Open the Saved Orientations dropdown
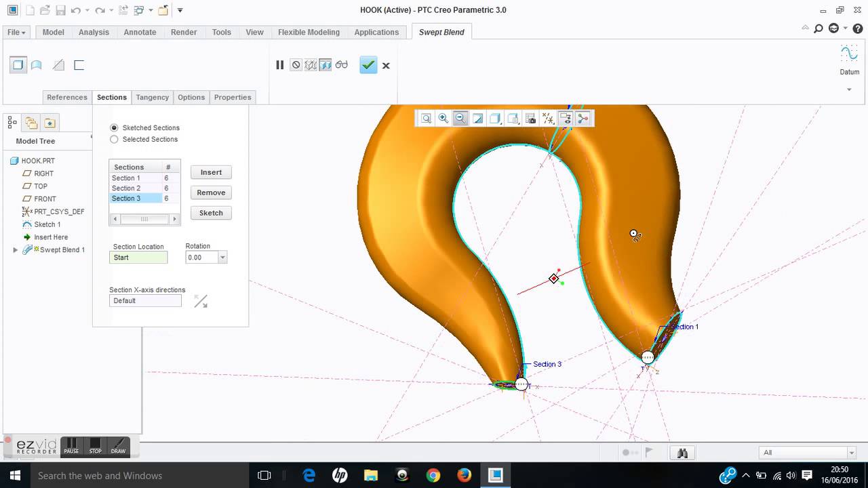The image size is (868, 488). click(x=513, y=119)
